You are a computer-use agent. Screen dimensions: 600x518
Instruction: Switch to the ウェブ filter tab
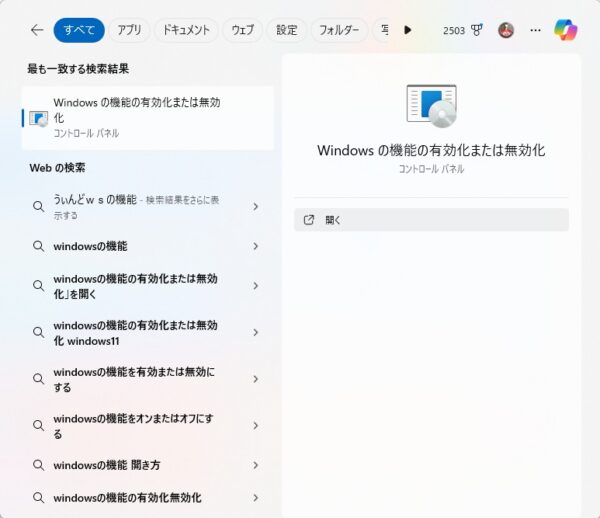(243, 30)
